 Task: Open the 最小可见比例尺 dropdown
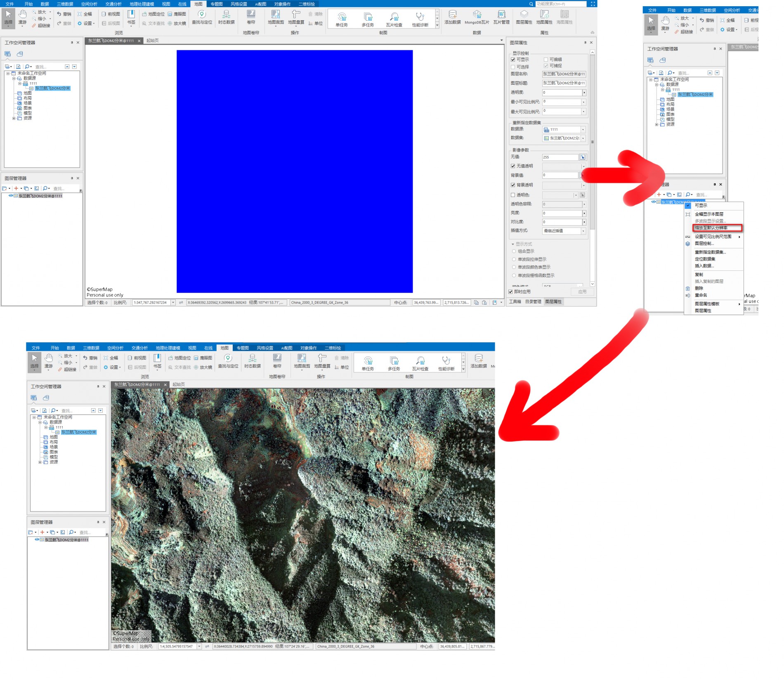pos(583,102)
